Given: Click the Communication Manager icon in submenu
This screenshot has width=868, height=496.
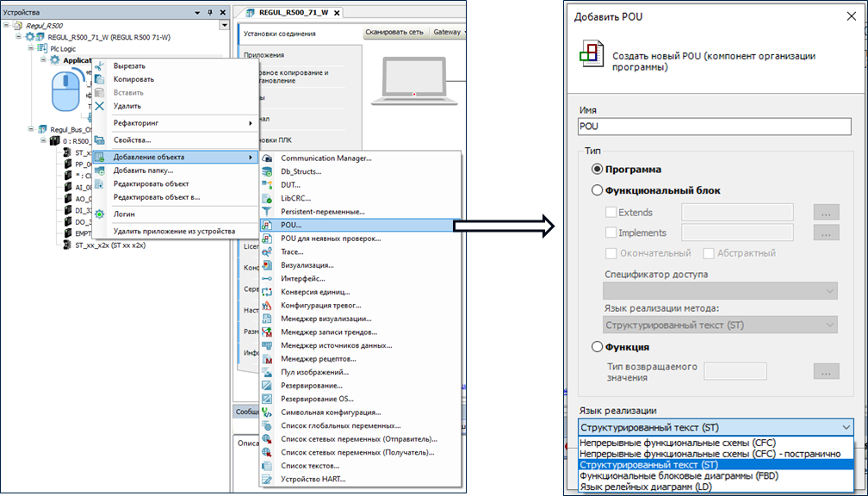Looking at the screenshot, I should click(x=266, y=158).
